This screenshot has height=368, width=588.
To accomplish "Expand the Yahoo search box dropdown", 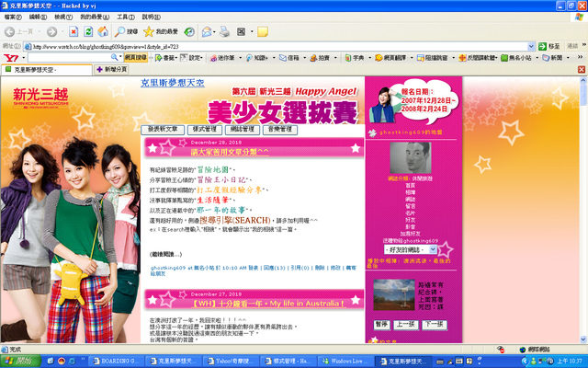I will coord(120,57).
